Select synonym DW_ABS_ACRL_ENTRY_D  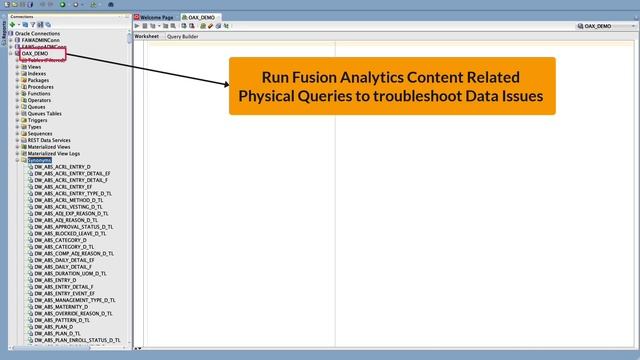[x=62, y=167]
